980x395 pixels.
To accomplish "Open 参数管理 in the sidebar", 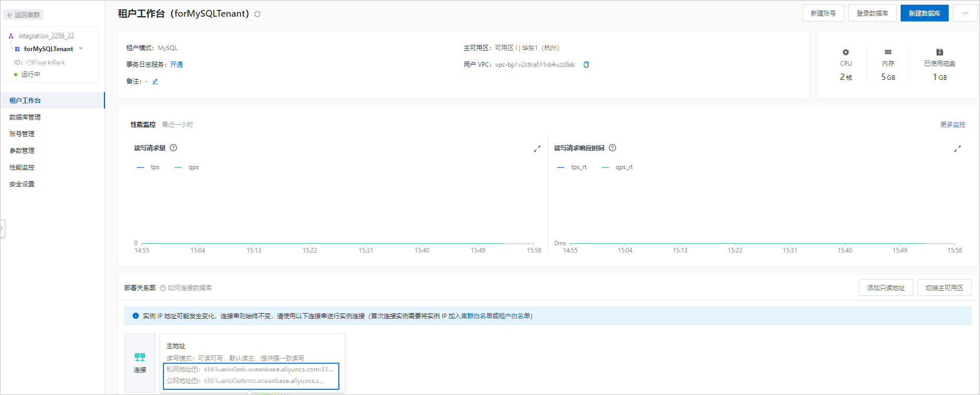I will (52, 150).
